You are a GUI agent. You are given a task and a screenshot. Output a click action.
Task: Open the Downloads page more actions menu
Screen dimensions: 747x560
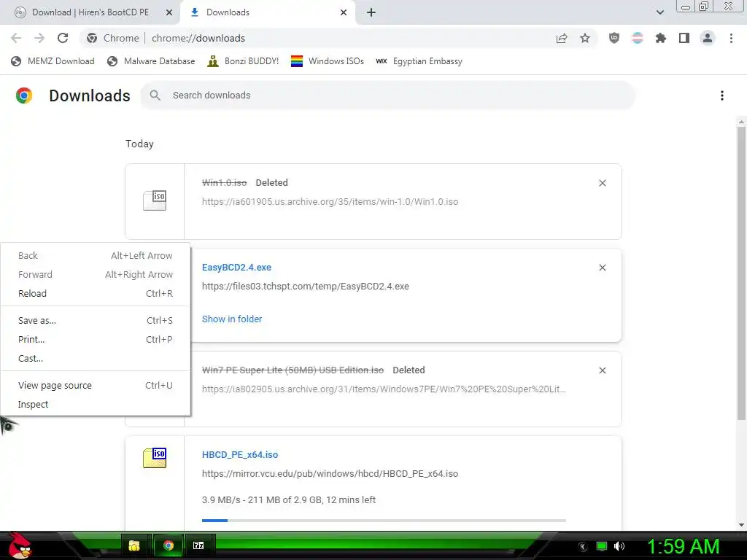(x=722, y=96)
